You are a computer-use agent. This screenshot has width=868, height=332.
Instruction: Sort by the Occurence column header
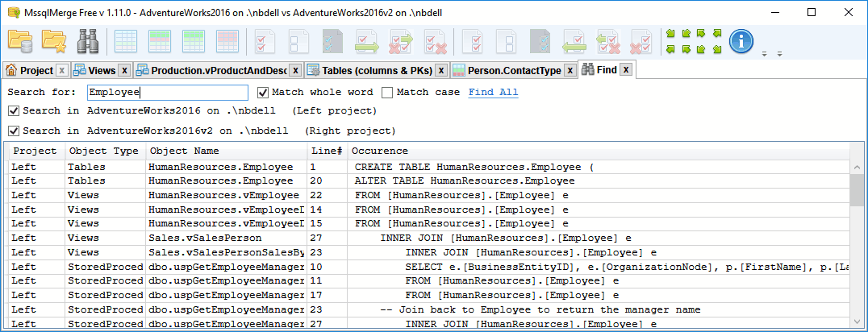pos(598,151)
